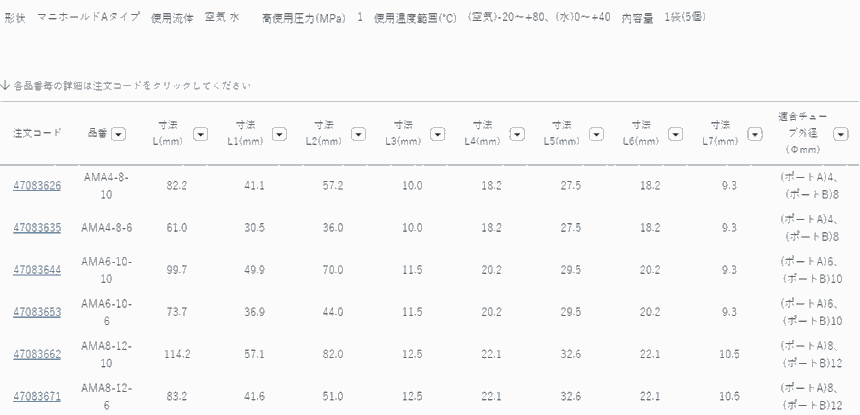860x415 pixels.
Task: Open the 適合チューブ外径 column filter dropdown
Action: (x=839, y=133)
